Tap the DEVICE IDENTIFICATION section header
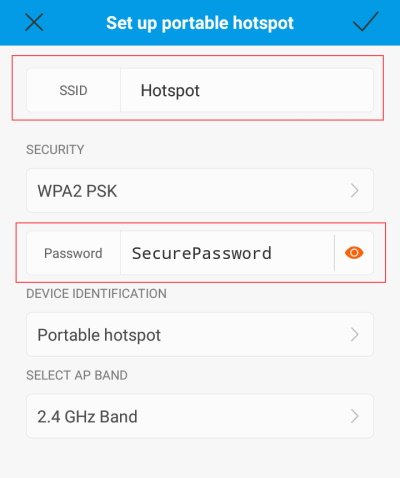 [x=96, y=294]
